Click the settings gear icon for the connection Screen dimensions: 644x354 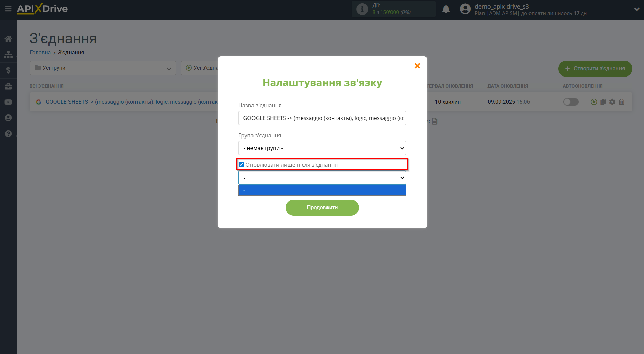pos(612,102)
